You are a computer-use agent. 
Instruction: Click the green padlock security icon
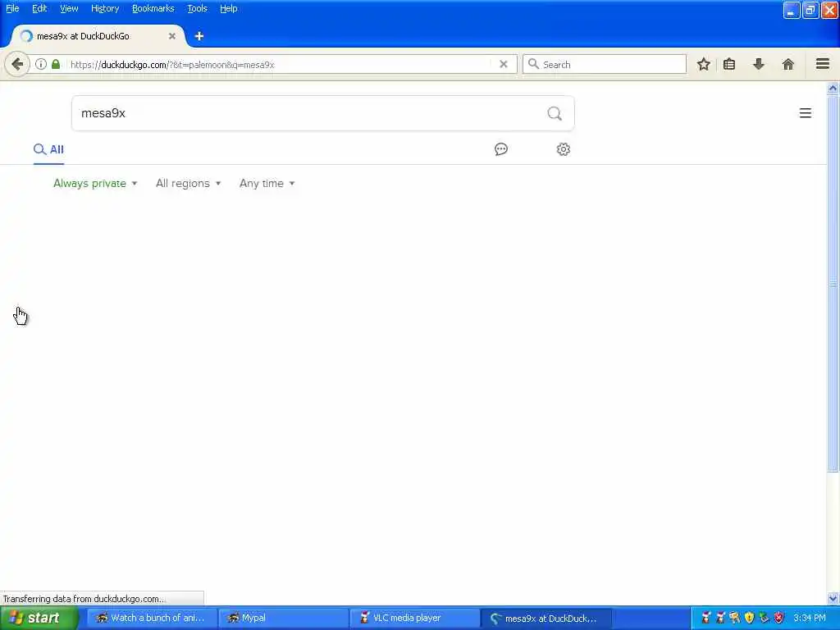tap(56, 64)
